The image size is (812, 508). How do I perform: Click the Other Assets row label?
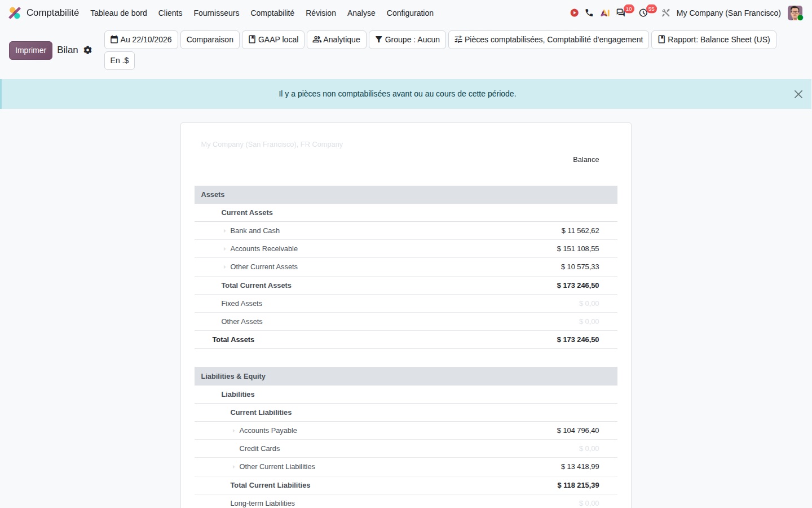pyautogui.click(x=242, y=322)
